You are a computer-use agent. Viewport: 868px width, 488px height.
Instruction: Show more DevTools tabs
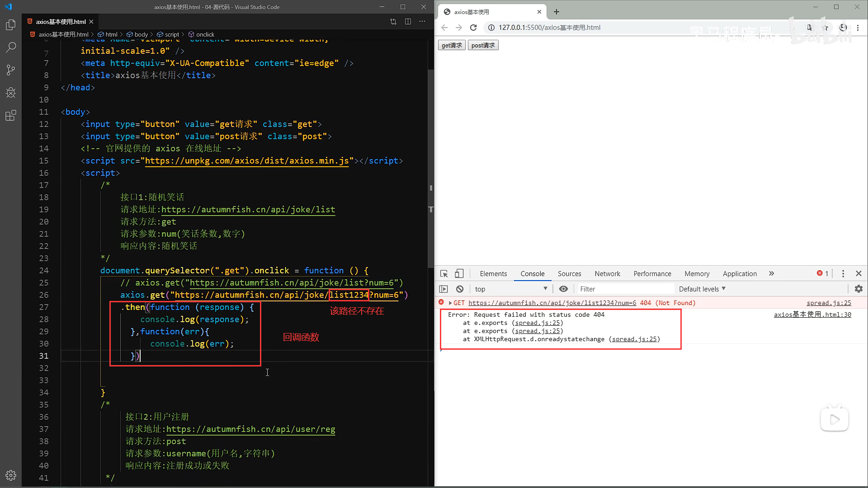[x=771, y=273]
